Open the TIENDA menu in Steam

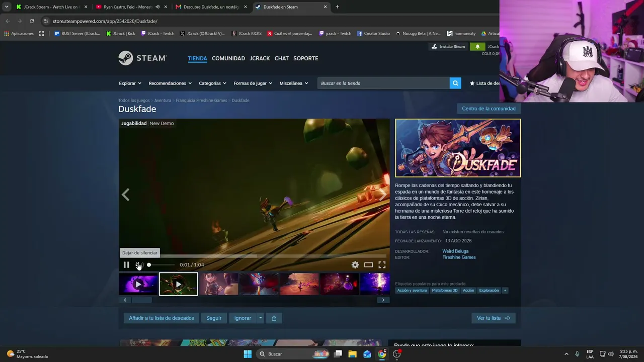click(x=197, y=58)
